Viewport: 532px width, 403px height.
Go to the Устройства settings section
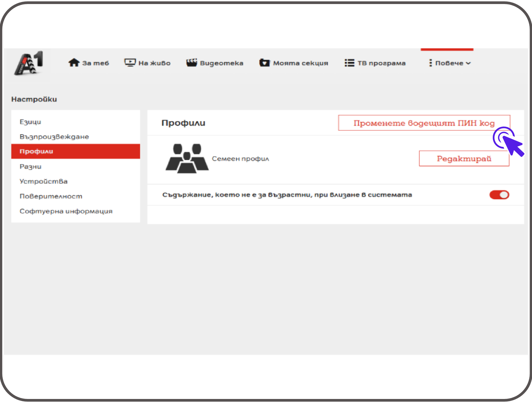click(44, 181)
